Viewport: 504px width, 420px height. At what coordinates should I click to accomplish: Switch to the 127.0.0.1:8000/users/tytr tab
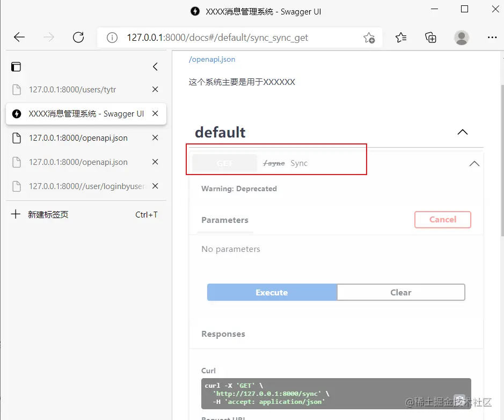pyautogui.click(x=86, y=89)
